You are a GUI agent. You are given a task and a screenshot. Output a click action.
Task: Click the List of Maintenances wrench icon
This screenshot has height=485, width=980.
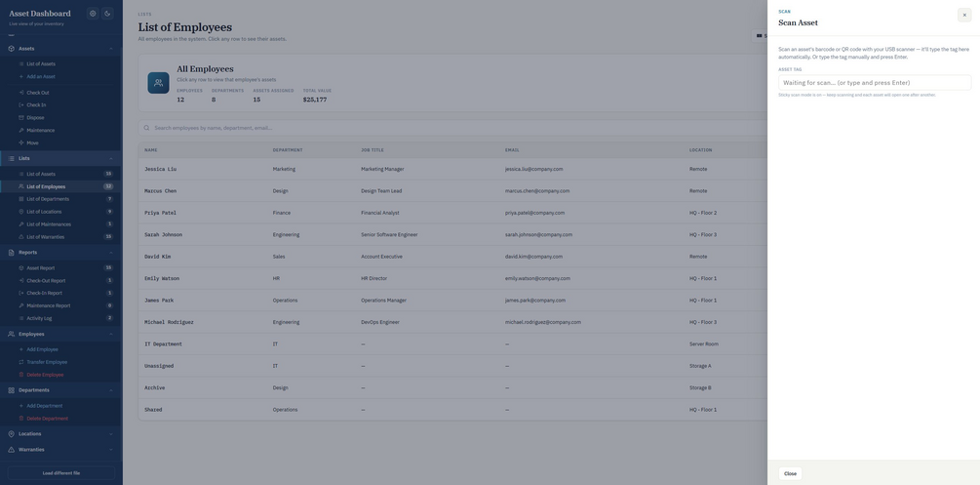pos(21,224)
